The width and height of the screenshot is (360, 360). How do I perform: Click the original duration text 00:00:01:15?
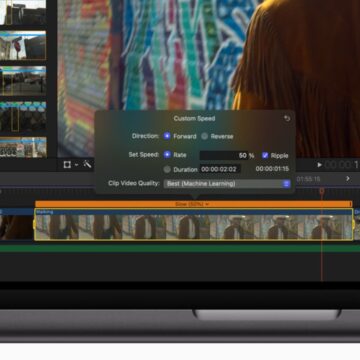[x=272, y=169]
